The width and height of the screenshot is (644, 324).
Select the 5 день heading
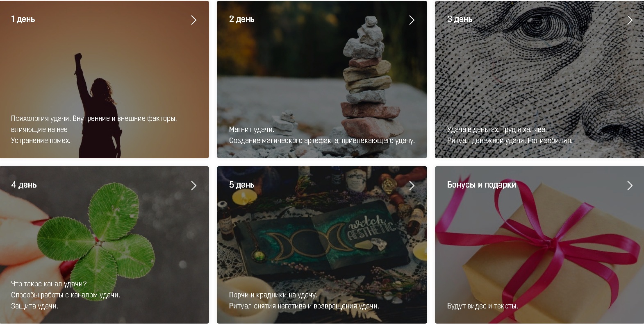click(x=241, y=185)
